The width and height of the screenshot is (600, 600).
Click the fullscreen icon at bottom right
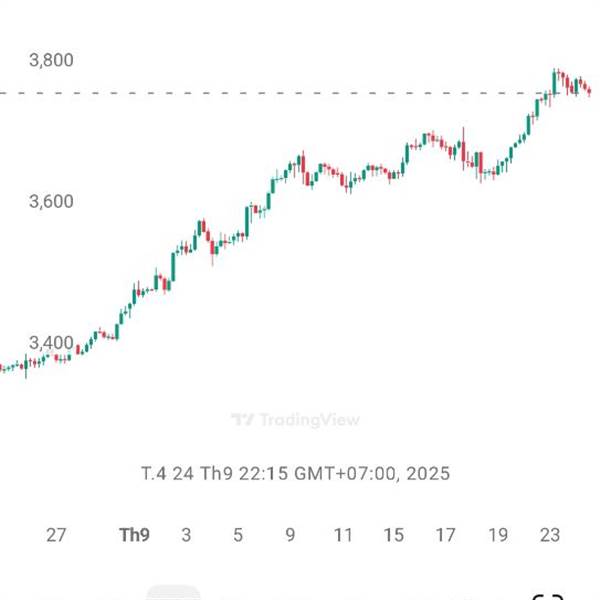click(x=549, y=594)
